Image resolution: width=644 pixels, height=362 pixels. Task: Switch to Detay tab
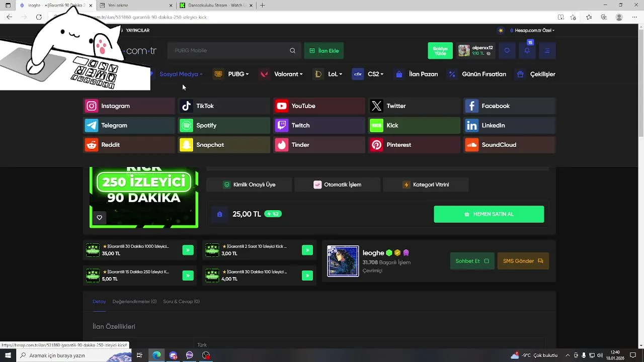coord(99,302)
